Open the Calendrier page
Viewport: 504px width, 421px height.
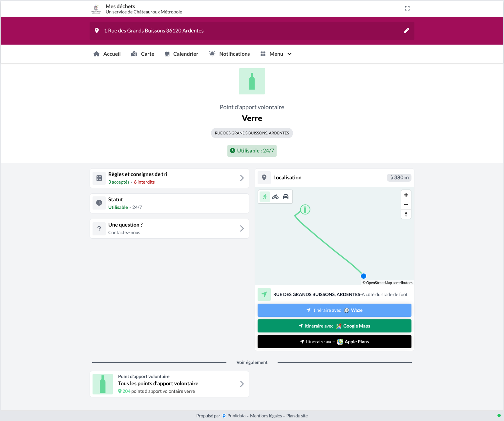tap(181, 54)
